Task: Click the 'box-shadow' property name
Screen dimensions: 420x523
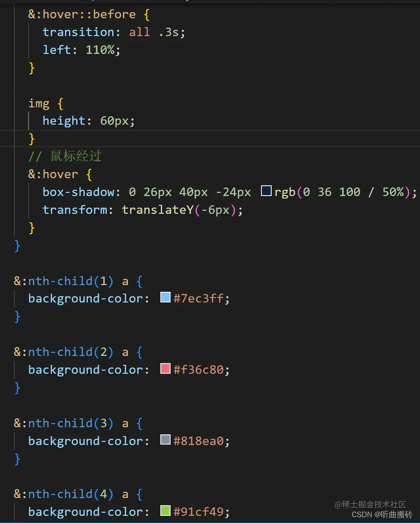Action: click(x=78, y=192)
